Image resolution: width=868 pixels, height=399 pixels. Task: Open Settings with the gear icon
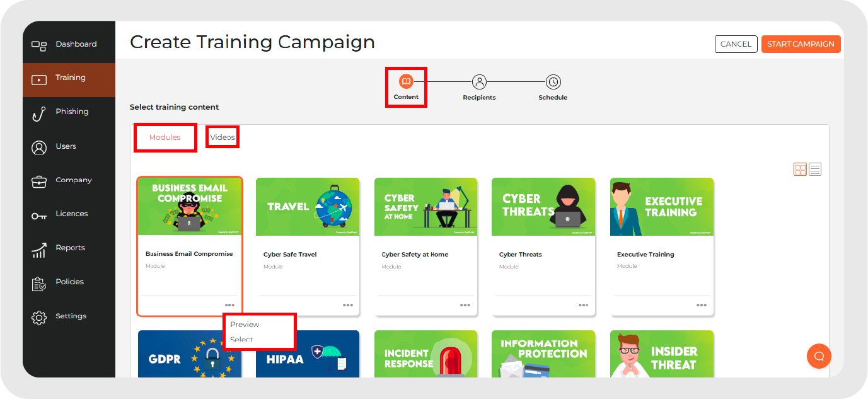point(38,316)
